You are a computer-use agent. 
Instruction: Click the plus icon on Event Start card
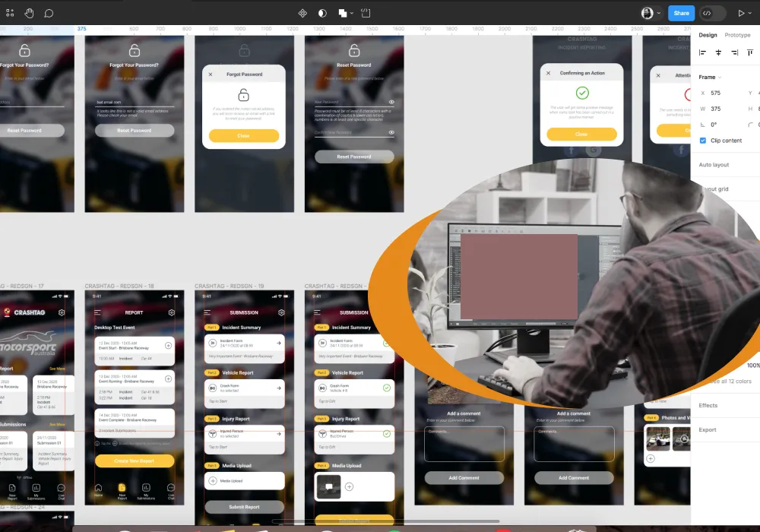[x=168, y=346]
